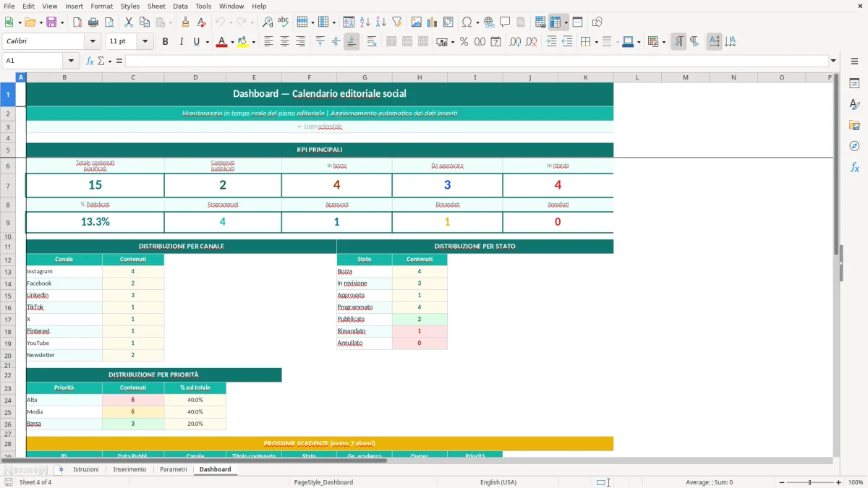Image resolution: width=868 pixels, height=488 pixels.
Task: Insert special character omega
Action: coord(467,22)
